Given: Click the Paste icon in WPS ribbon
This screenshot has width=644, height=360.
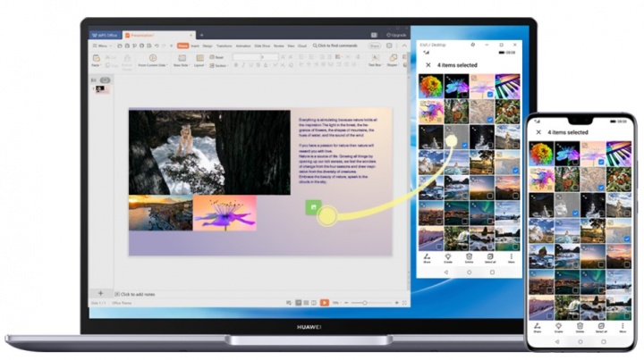Looking at the screenshot, I should 96,58.
